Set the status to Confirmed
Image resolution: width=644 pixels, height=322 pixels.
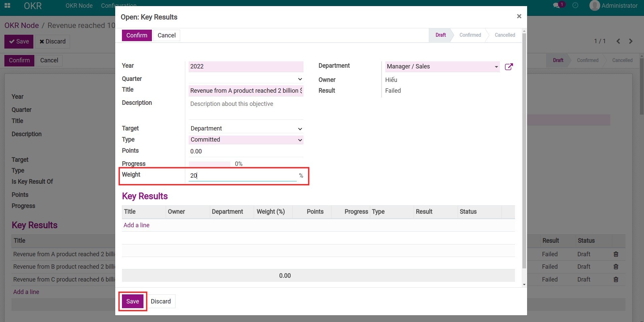coord(470,35)
